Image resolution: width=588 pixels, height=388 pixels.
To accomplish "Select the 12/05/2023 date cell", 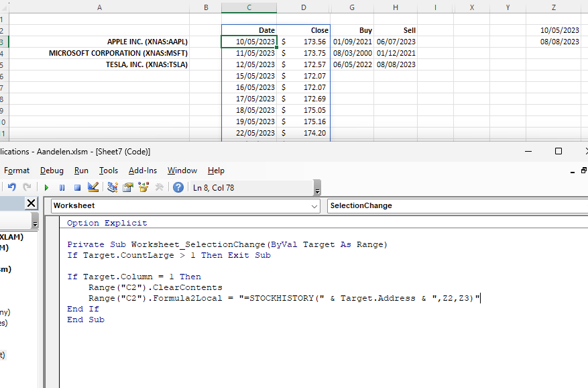I will [x=249, y=64].
